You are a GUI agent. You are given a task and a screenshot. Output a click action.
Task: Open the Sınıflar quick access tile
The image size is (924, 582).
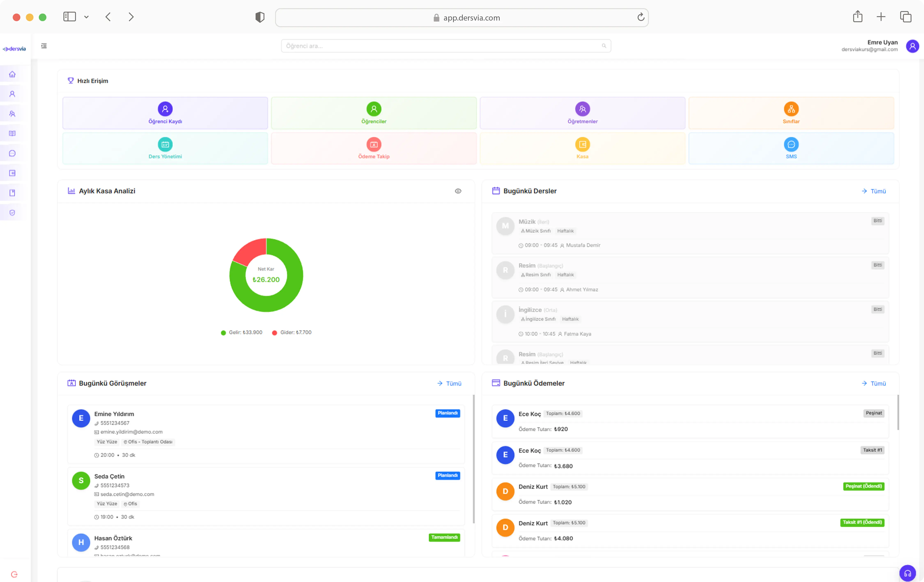(x=791, y=113)
